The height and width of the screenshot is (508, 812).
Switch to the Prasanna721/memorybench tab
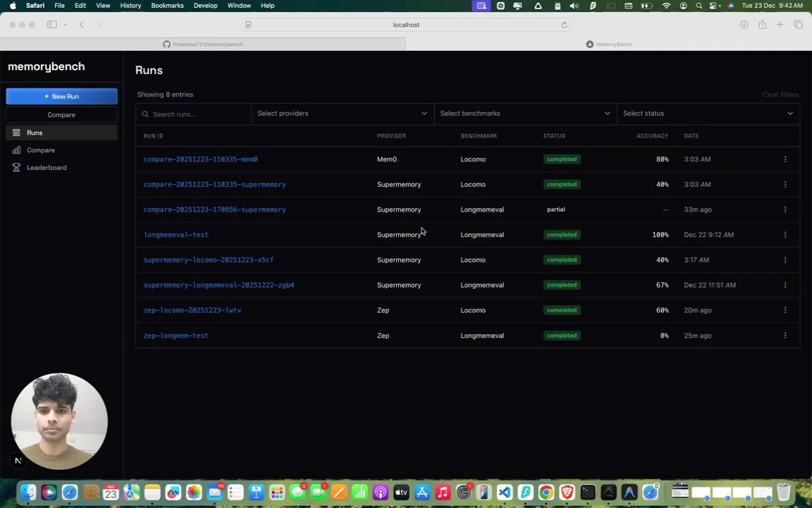tap(203, 44)
